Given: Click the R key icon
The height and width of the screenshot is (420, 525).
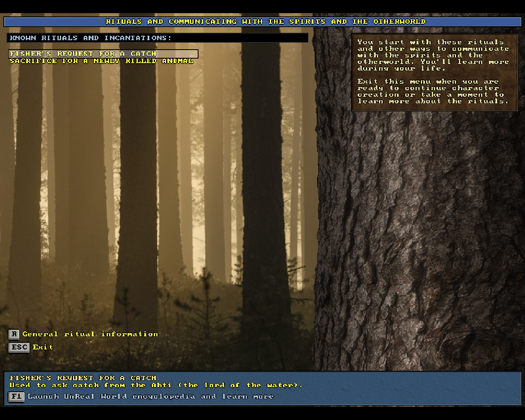Looking at the screenshot, I should click(x=14, y=334).
